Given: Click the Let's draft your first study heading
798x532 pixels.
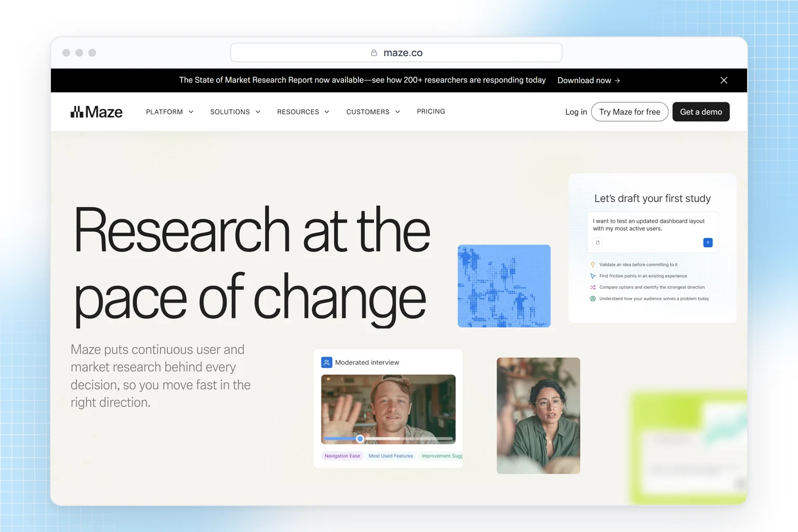Looking at the screenshot, I should click(x=653, y=198).
